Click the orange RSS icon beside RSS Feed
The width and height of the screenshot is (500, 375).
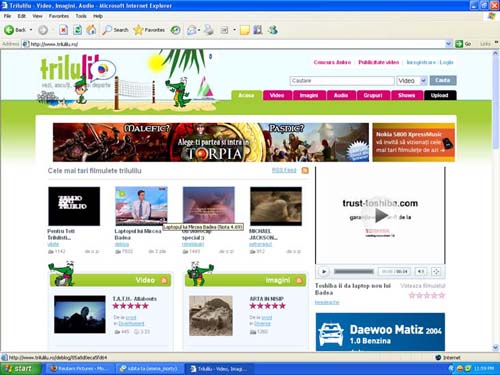click(x=305, y=170)
